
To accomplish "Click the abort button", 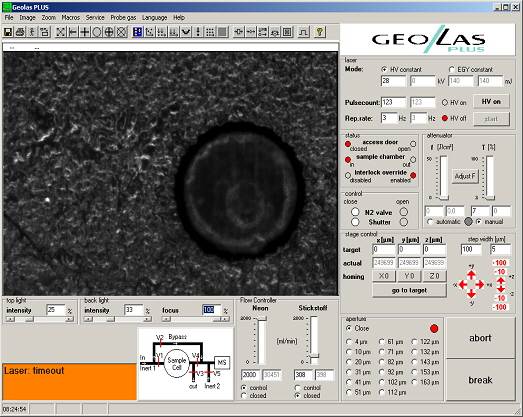I will coord(480,338).
